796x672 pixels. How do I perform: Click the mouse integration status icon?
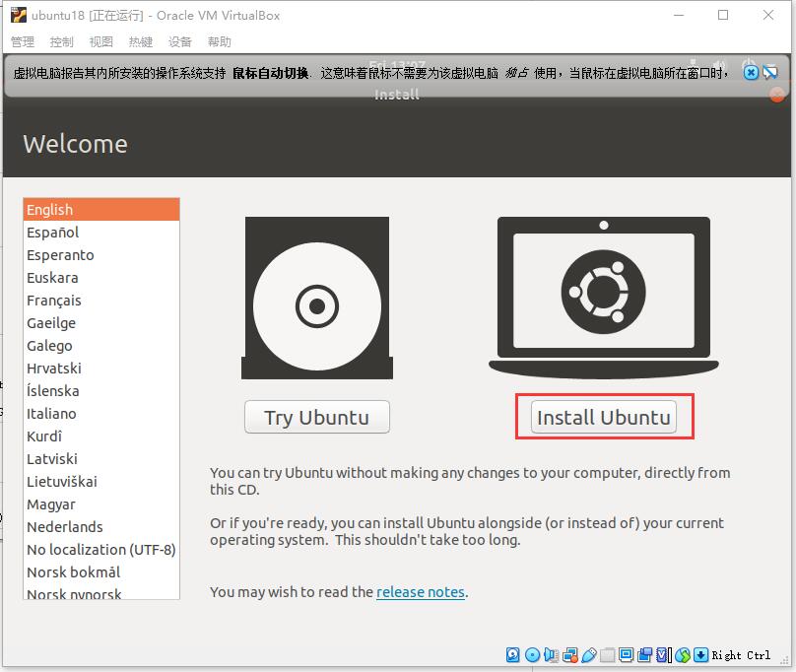(x=683, y=654)
